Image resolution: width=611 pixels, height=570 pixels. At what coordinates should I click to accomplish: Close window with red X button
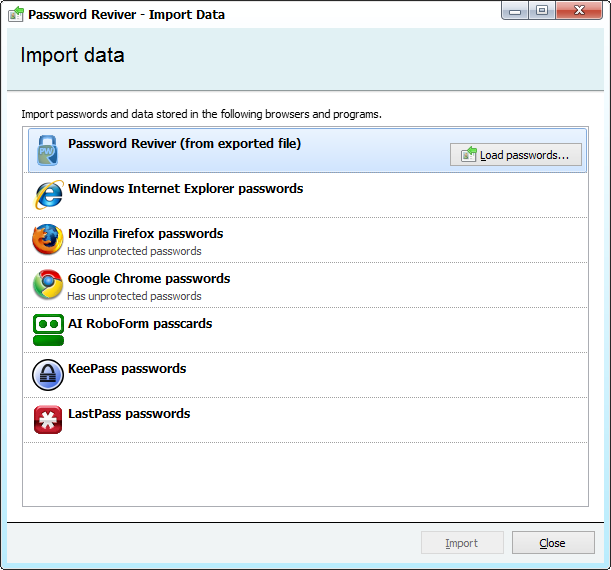tap(579, 11)
